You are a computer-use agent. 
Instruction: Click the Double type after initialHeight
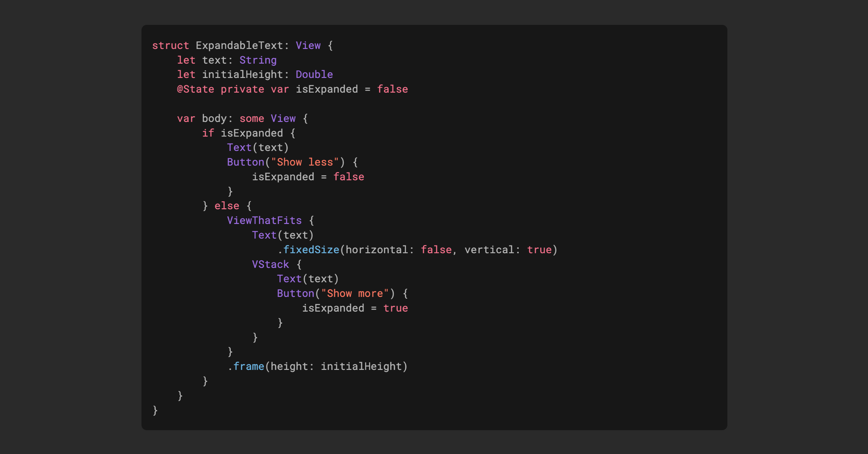point(314,75)
